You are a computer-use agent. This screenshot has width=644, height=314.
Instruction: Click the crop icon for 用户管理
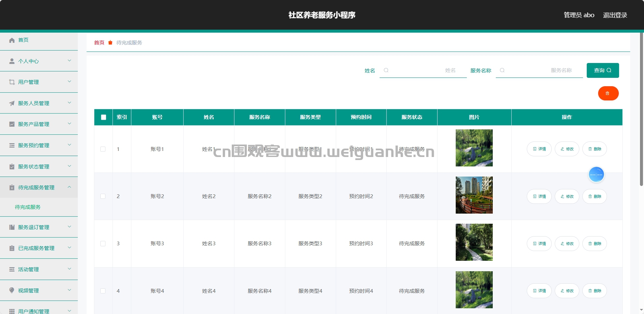pyautogui.click(x=12, y=82)
